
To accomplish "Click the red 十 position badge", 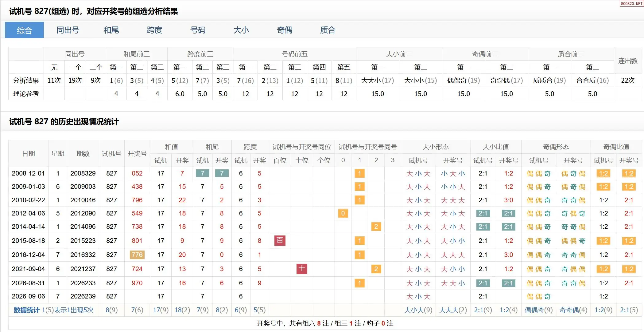I will 302,269.
